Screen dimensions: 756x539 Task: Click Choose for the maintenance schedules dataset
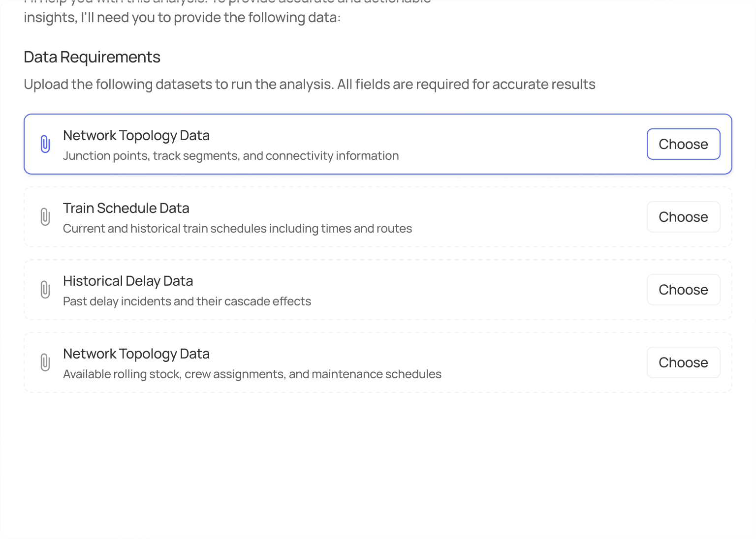(683, 362)
